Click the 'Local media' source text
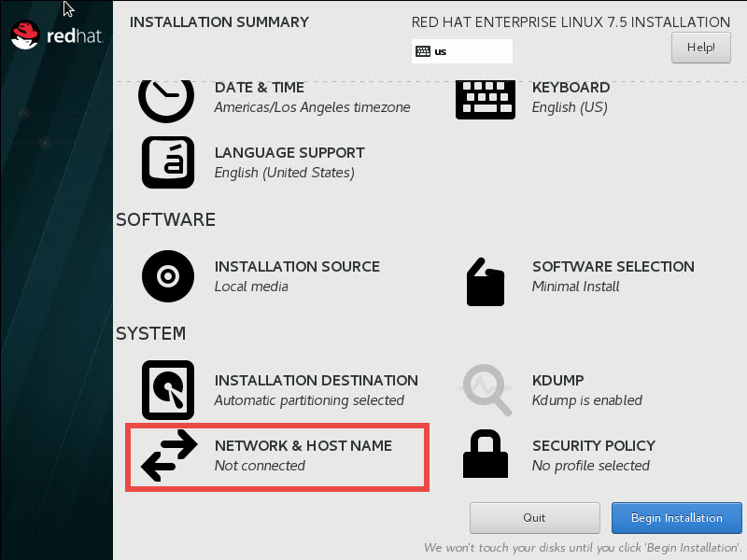The width and height of the screenshot is (747, 560). 251,287
